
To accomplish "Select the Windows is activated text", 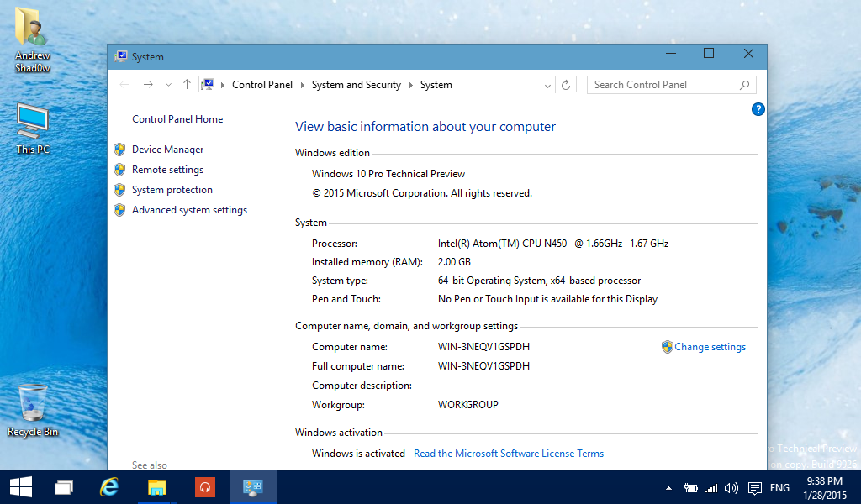I will tap(358, 454).
